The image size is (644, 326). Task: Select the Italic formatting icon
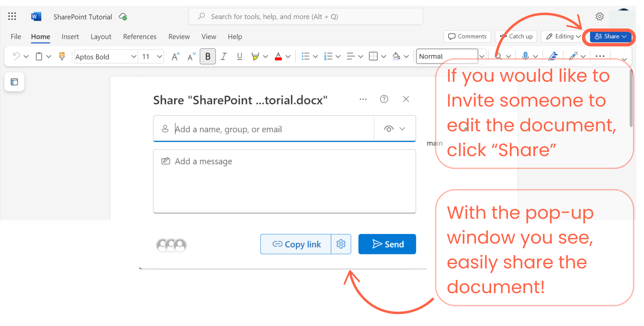pyautogui.click(x=224, y=56)
